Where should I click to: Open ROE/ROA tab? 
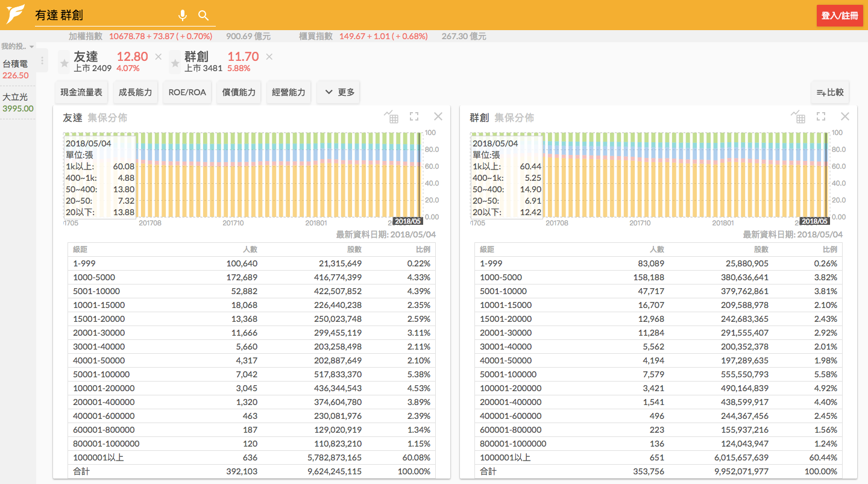tap(187, 92)
